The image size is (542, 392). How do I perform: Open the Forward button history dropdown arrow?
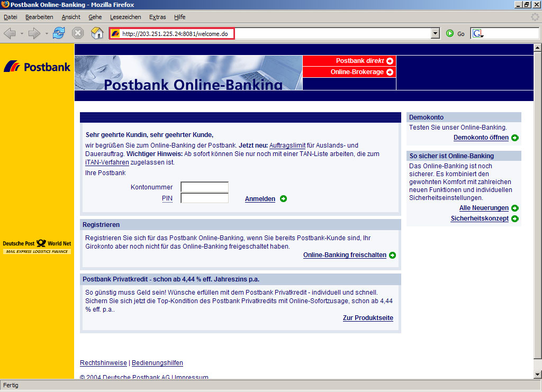[x=47, y=33]
